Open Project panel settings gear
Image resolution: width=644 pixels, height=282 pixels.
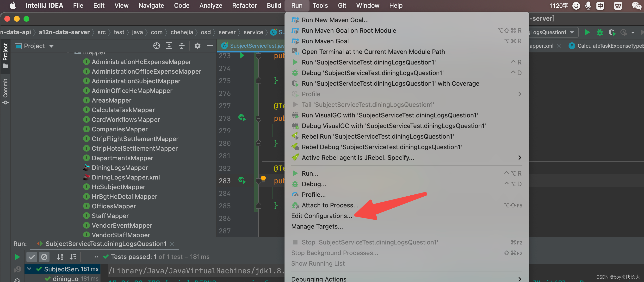coord(198,46)
